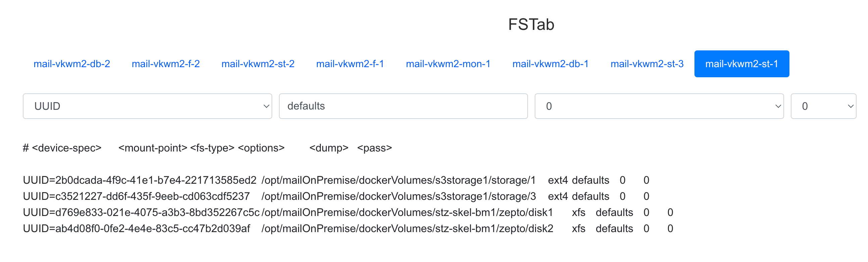Viewport: 868px width, 262px height.
Task: Click the chevron arrow on dump dropdown
Action: click(x=778, y=106)
